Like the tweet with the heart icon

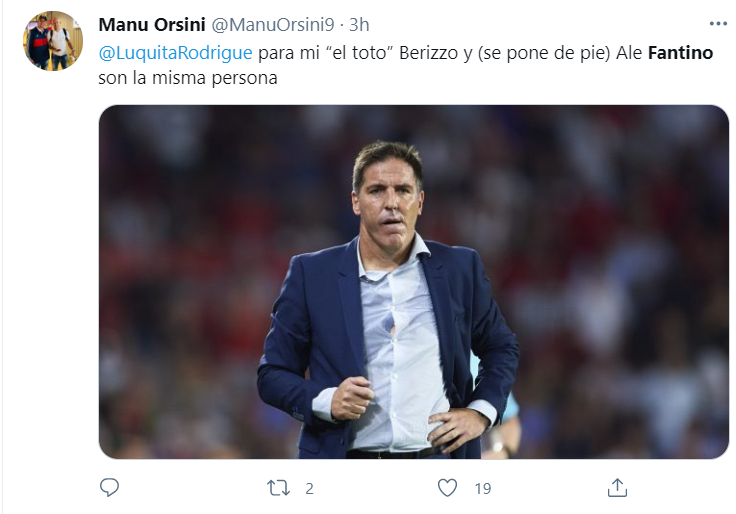click(x=448, y=487)
